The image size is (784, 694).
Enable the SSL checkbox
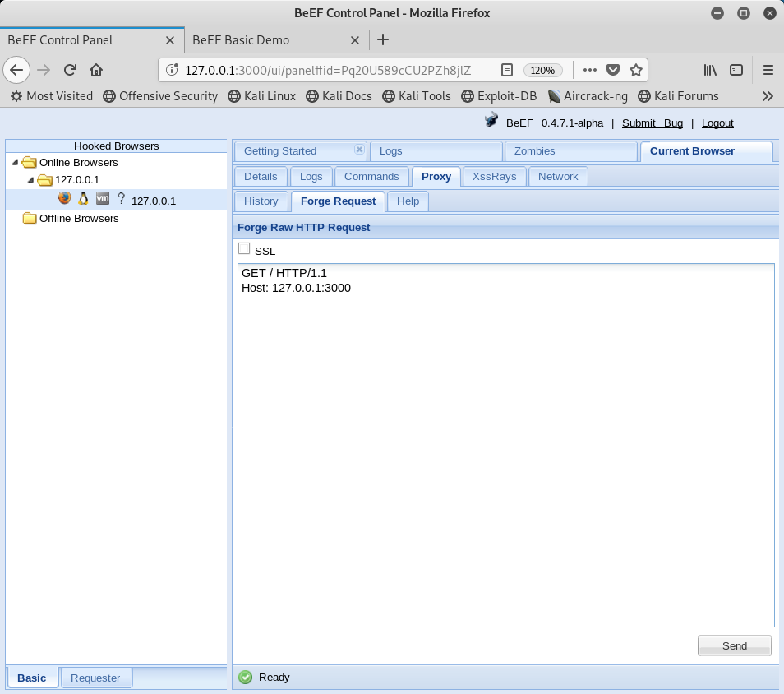pyautogui.click(x=244, y=248)
